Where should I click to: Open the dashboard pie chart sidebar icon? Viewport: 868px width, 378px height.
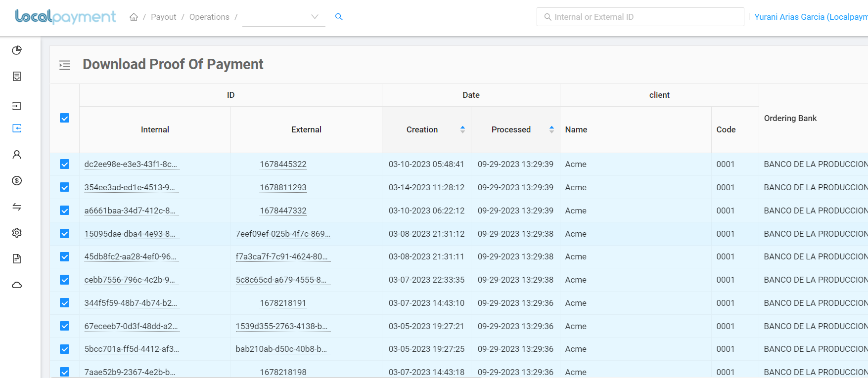17,50
